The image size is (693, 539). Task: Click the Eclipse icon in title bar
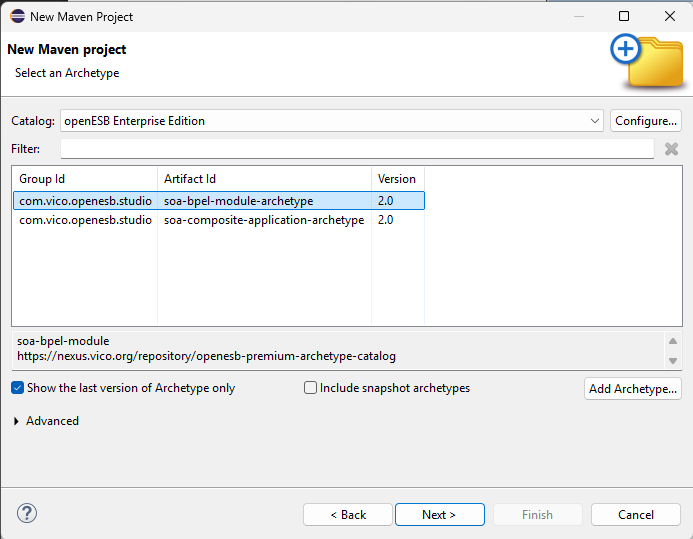18,16
